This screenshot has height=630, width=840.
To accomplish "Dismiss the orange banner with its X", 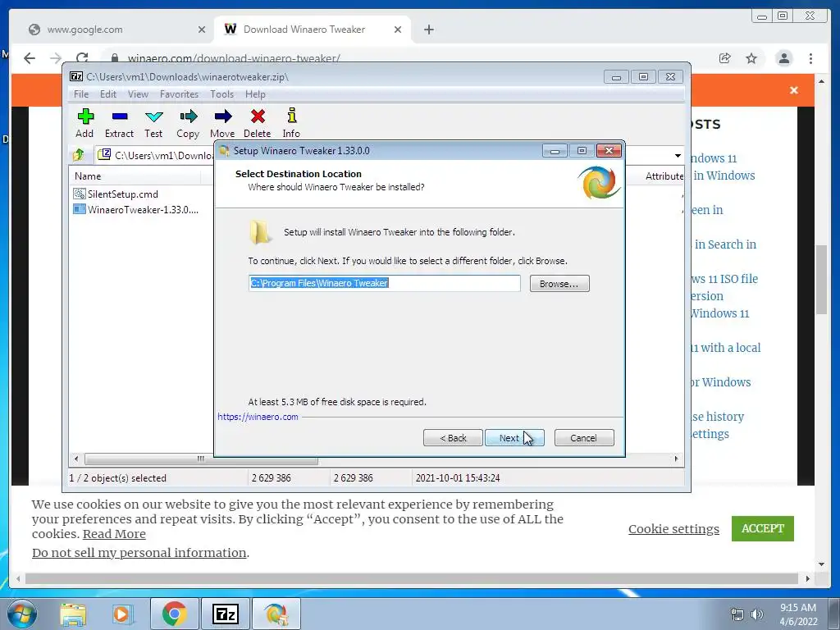I will (x=794, y=90).
